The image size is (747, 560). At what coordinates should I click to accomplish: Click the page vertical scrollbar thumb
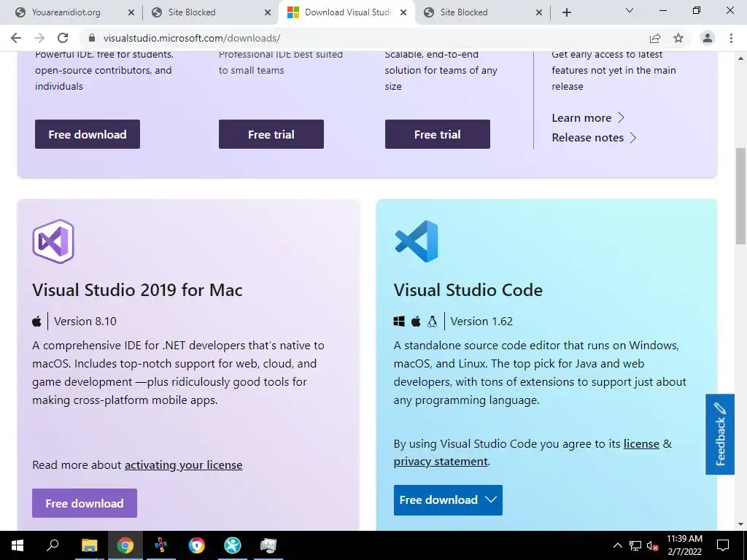(740, 195)
